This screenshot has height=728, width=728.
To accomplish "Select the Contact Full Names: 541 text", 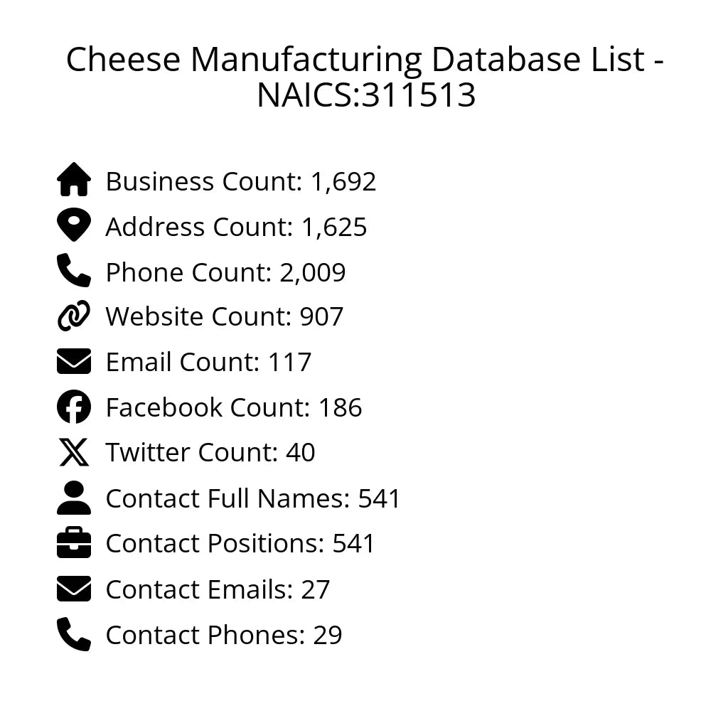I will tap(253, 499).
